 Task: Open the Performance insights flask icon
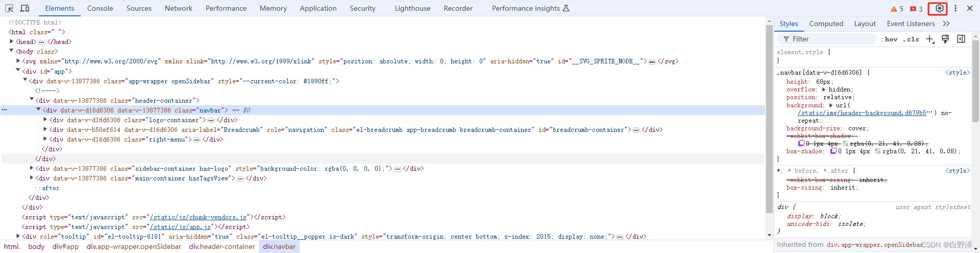point(566,8)
